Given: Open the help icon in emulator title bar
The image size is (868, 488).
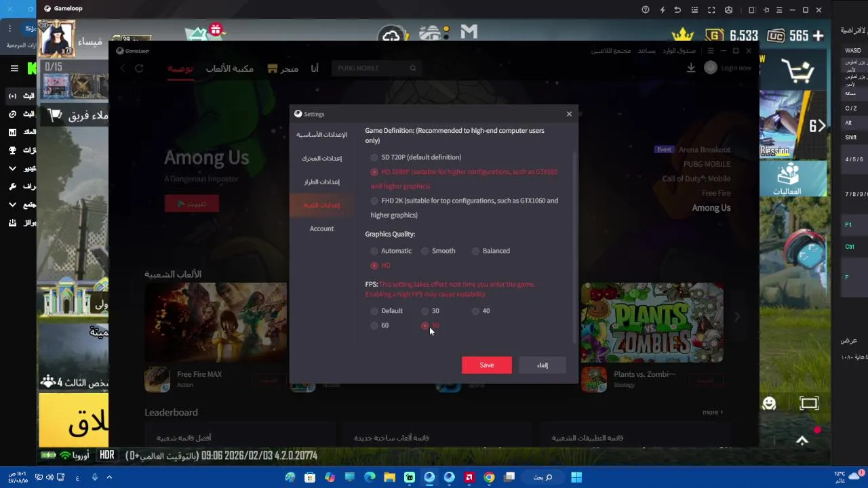Looking at the screenshot, I should coord(646,9).
